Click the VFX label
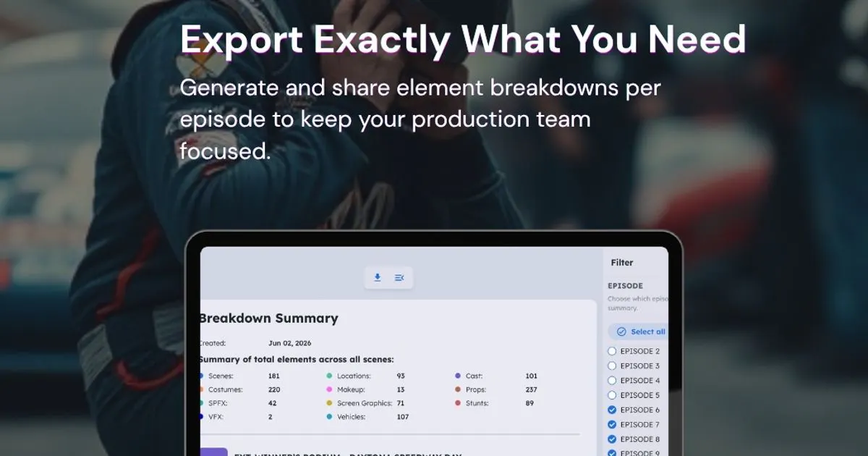The image size is (868, 456). pyautogui.click(x=216, y=417)
